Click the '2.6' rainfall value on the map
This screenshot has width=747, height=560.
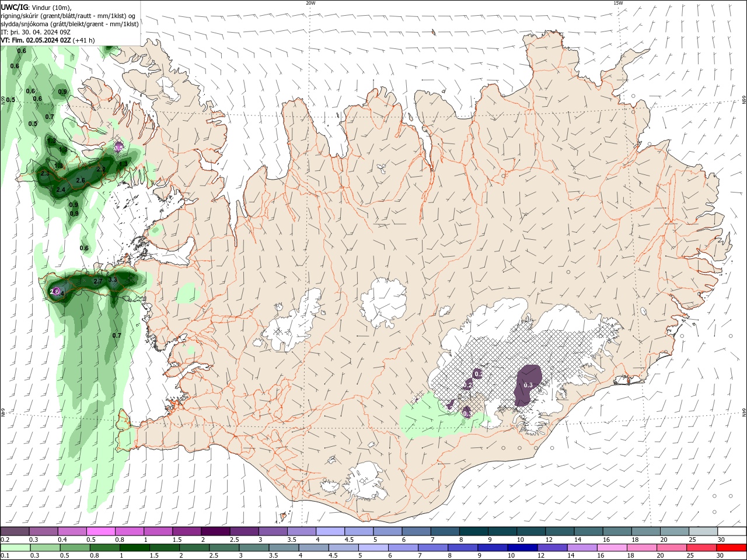click(81, 180)
